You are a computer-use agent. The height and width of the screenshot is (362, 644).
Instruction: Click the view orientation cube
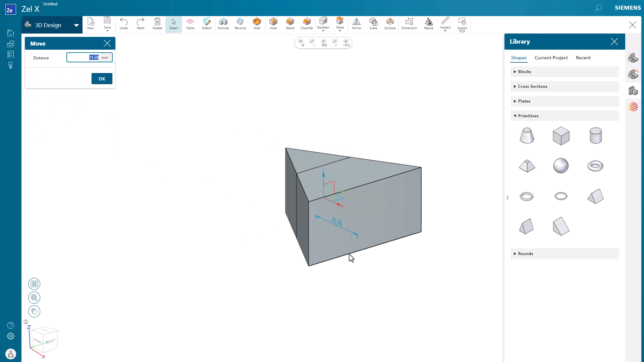point(45,340)
